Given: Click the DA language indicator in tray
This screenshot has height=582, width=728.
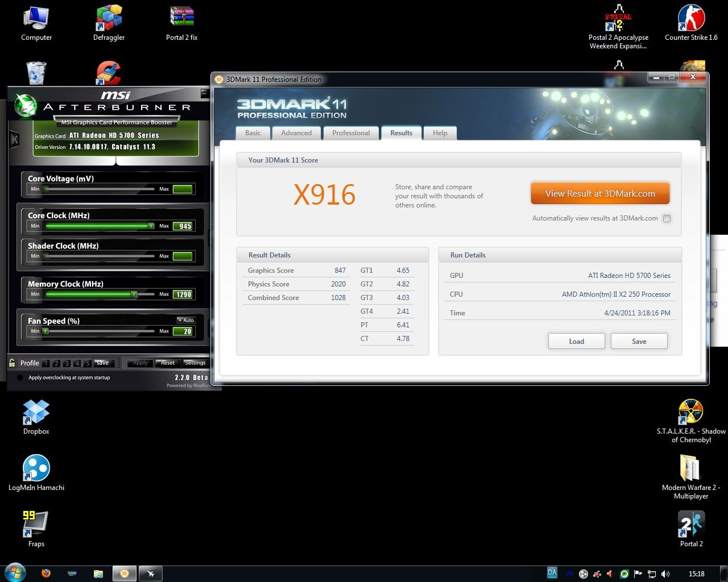Looking at the screenshot, I should (552, 573).
